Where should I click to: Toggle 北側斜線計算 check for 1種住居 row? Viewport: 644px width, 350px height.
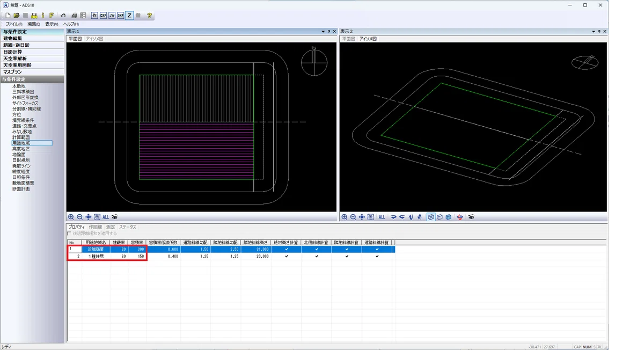[x=317, y=257]
